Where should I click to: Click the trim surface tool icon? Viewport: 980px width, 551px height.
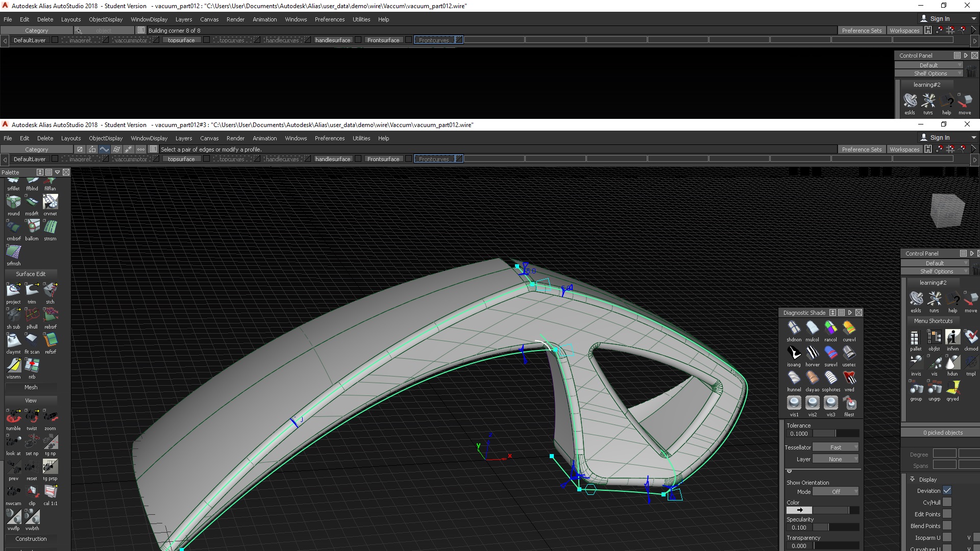pyautogui.click(x=32, y=290)
